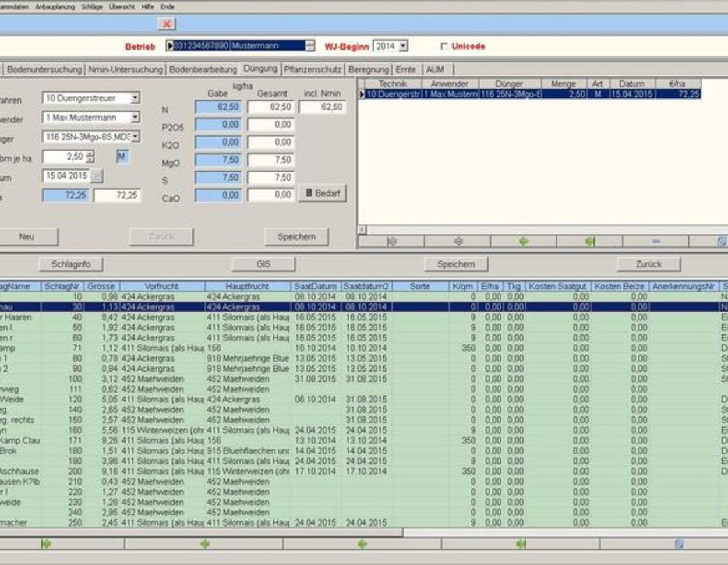
Task: Switch to the Bodenbearbeitung tab
Action: click(x=203, y=69)
